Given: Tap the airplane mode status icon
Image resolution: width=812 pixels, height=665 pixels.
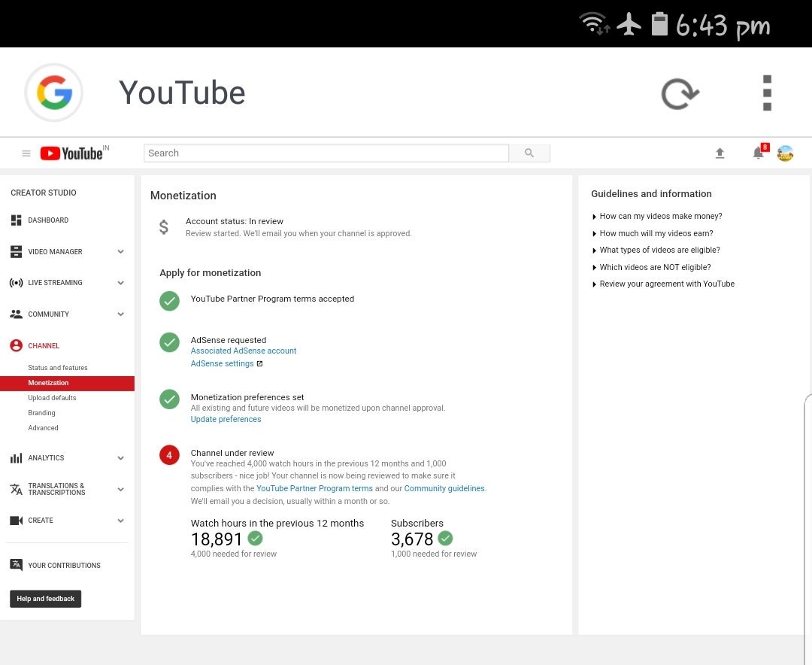Looking at the screenshot, I should (x=629, y=24).
